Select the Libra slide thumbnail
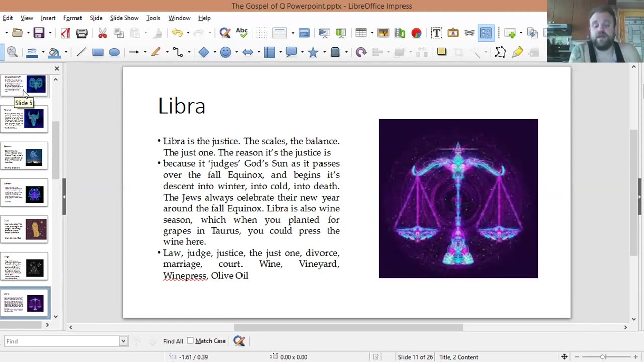Viewport: 644px width, 362px height. point(25,303)
